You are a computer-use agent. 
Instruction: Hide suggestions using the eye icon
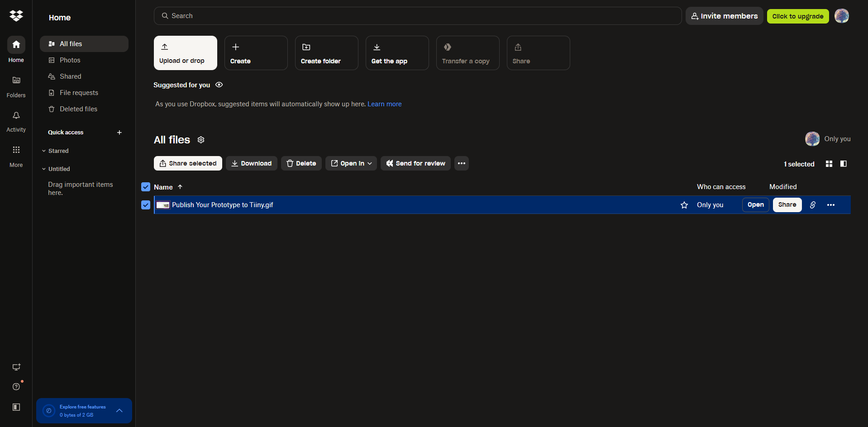point(219,85)
